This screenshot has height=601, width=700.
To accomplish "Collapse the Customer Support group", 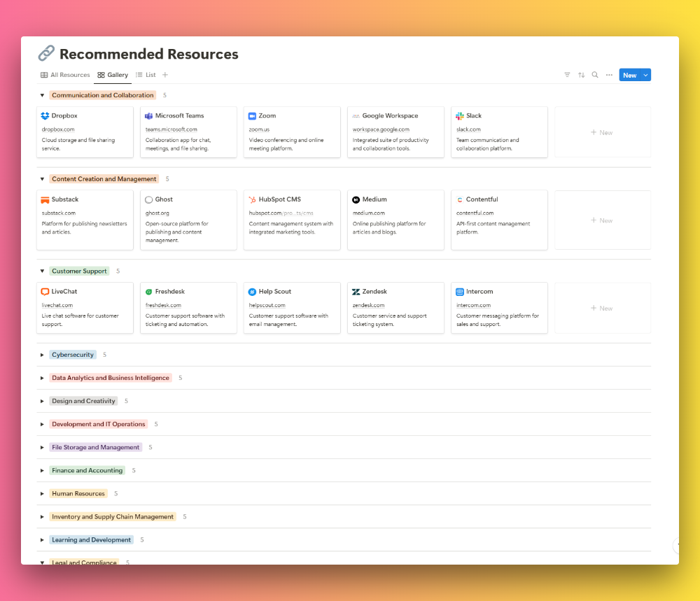I will coord(42,271).
